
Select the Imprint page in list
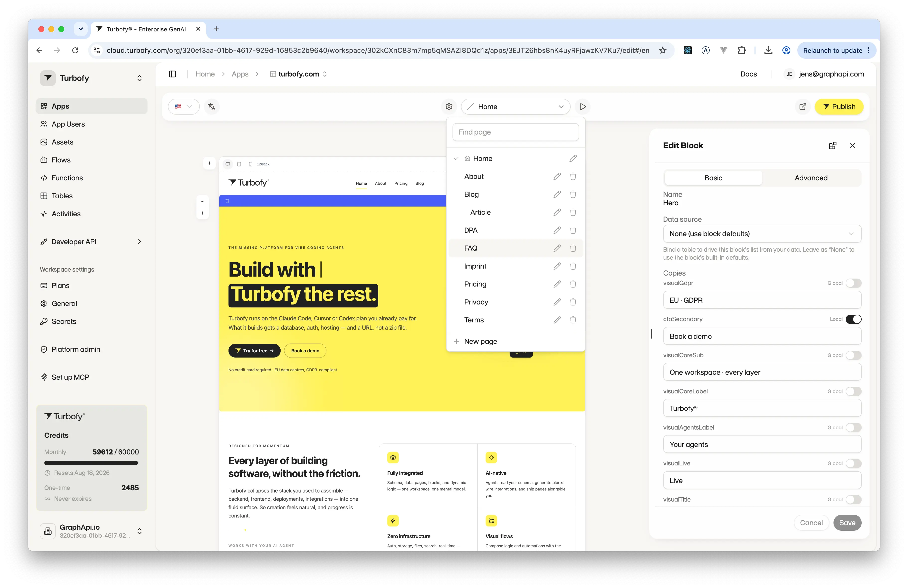click(x=475, y=266)
